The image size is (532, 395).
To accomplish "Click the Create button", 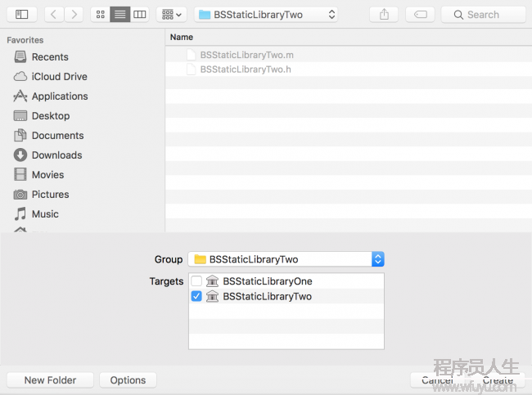I will tap(498, 380).
